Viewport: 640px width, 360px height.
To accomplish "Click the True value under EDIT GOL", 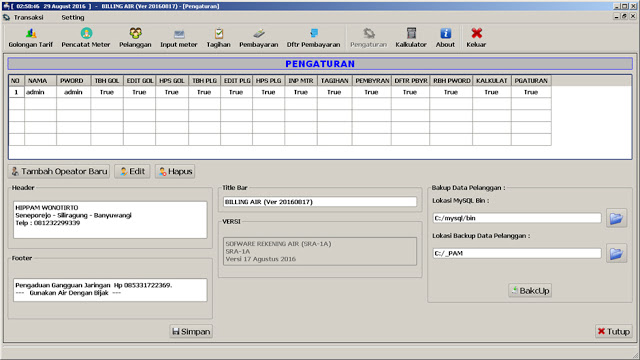I will click(x=139, y=92).
